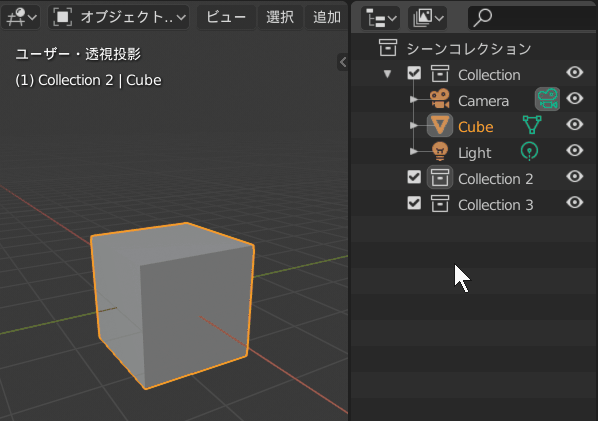Viewport: 598px width, 421px height.
Task: Select the Cube mesh data triangle icon
Action: click(532, 125)
